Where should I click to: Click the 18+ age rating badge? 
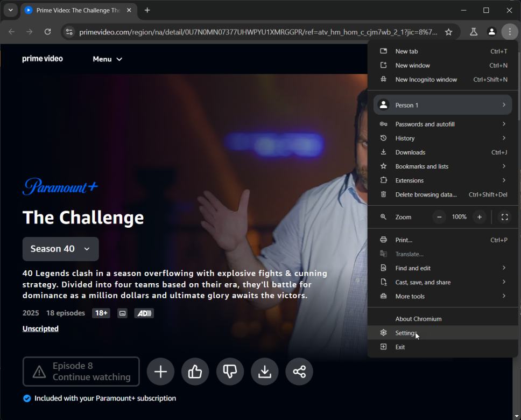click(x=101, y=313)
